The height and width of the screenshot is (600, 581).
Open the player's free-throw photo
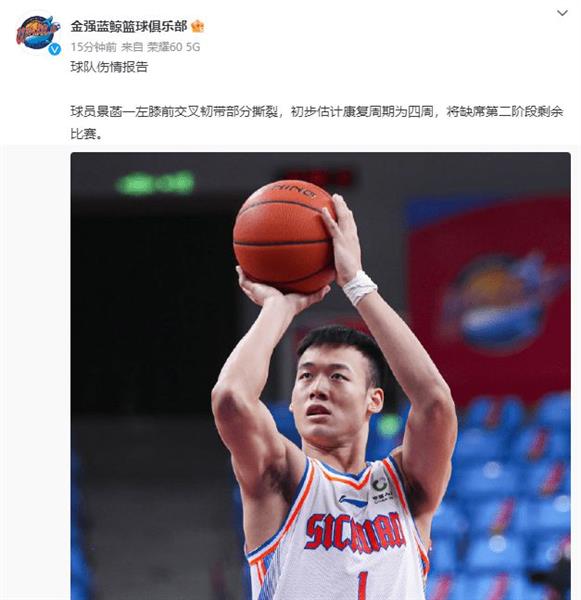pyautogui.click(x=320, y=376)
